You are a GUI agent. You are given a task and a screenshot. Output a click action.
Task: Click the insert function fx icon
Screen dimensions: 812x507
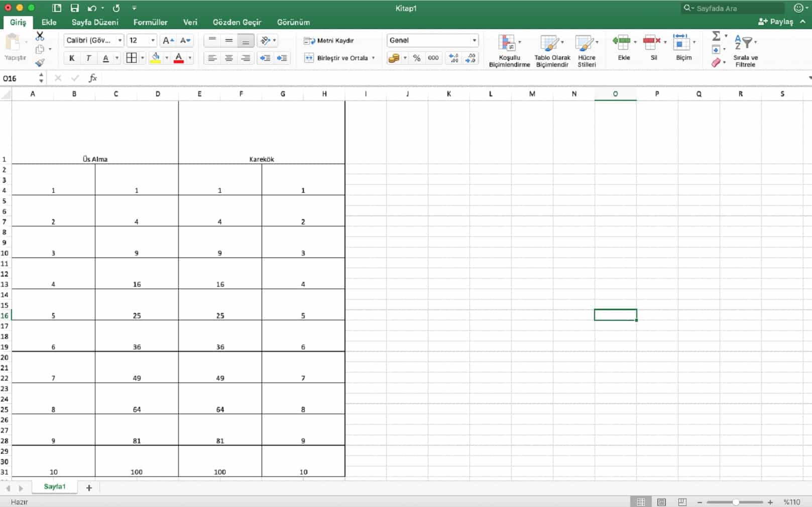(93, 78)
